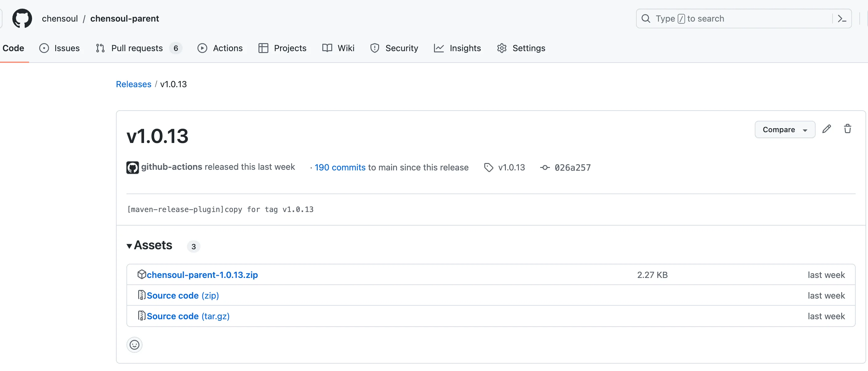Click file icon beside Source code (tar.gz)
This screenshot has height=371, width=868.
(142, 316)
